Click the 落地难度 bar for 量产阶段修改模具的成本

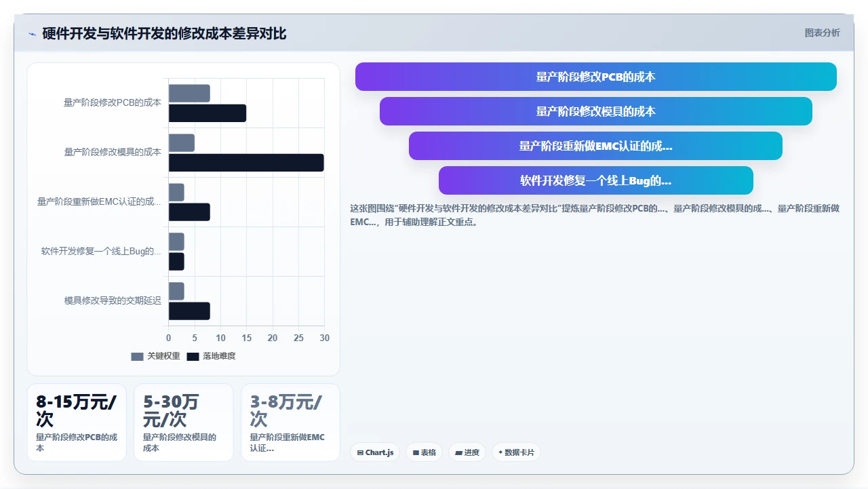click(246, 163)
